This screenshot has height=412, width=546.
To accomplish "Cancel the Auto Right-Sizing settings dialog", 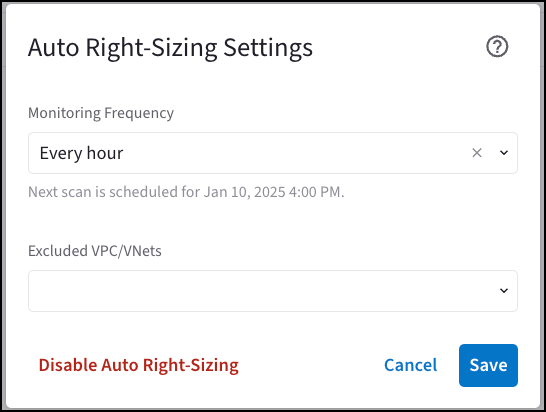I will (x=411, y=365).
